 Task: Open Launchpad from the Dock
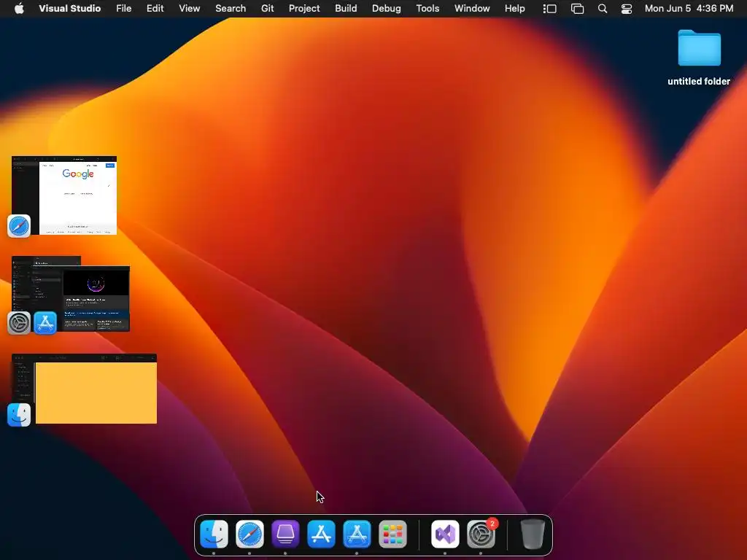(392, 534)
